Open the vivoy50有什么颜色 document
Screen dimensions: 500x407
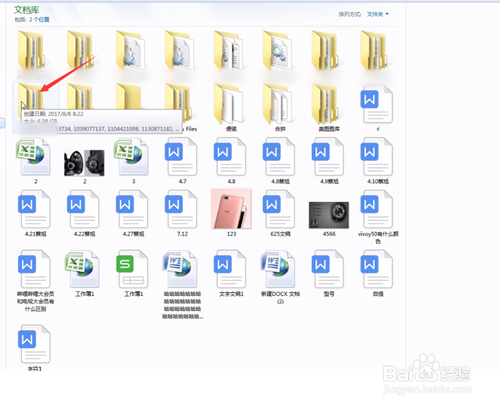tap(378, 217)
